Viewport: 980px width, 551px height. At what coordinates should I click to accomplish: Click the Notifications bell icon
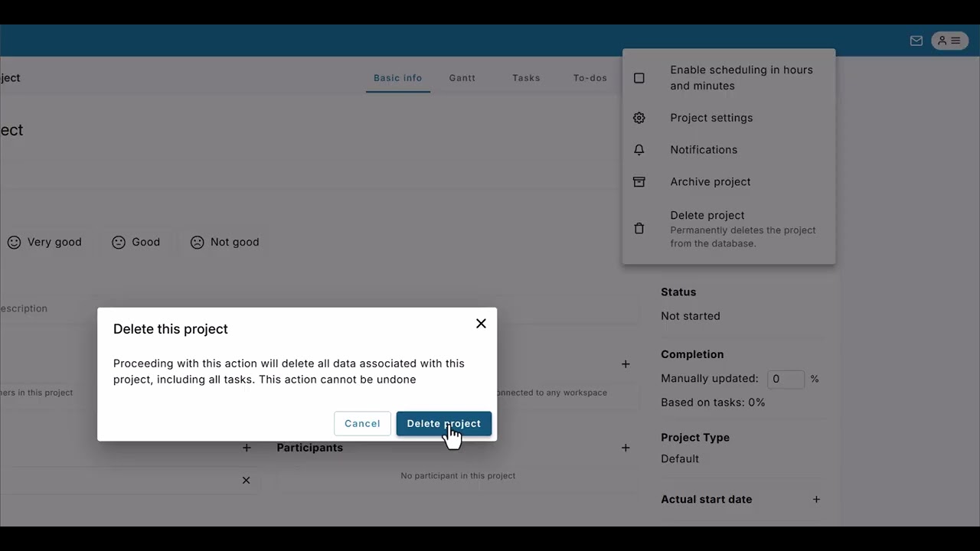(x=639, y=150)
